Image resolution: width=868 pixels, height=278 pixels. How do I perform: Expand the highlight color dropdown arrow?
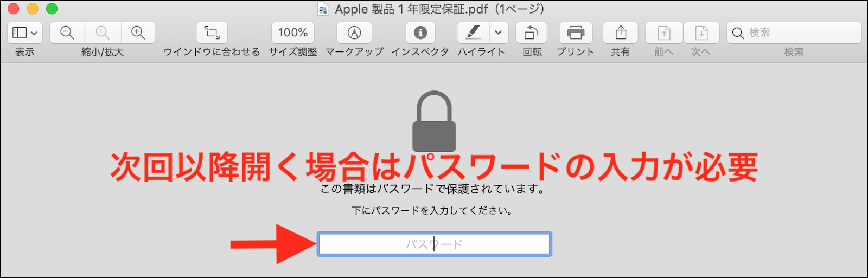point(499,33)
